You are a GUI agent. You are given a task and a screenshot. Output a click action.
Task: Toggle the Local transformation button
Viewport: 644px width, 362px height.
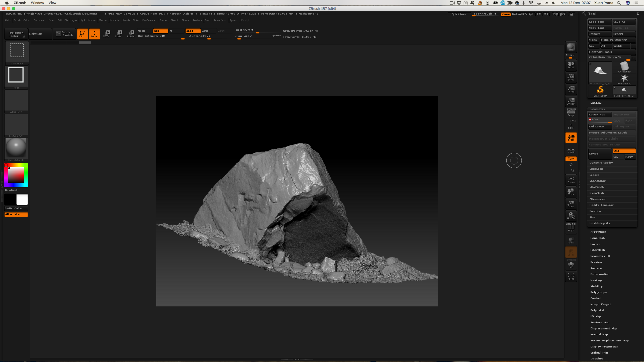coord(571,138)
